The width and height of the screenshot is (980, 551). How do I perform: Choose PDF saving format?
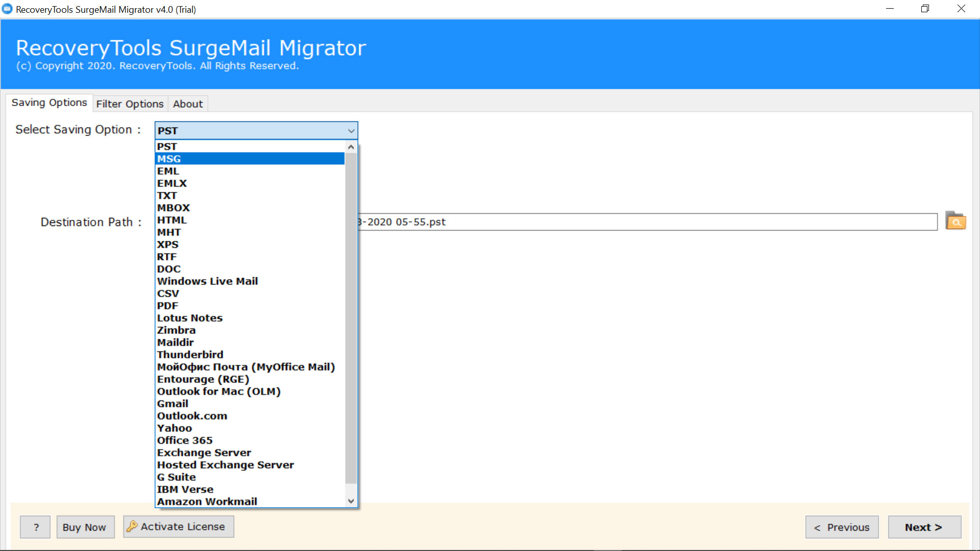click(250, 306)
